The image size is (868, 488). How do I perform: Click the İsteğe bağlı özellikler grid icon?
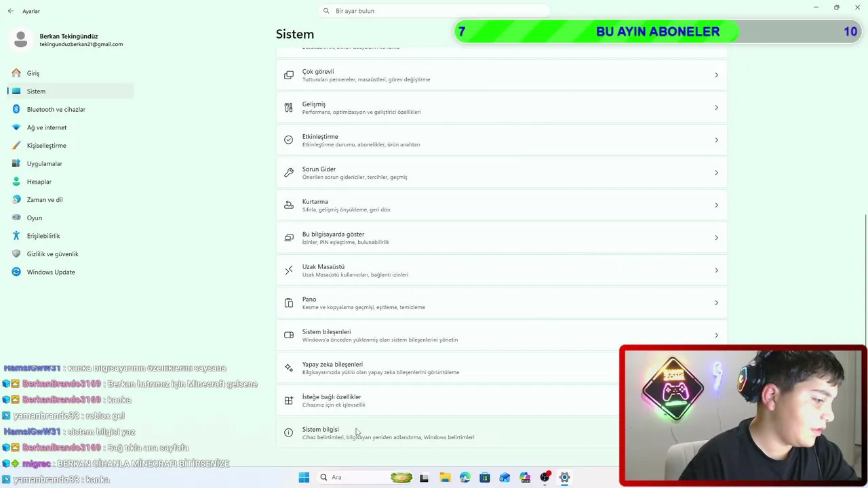pos(289,400)
